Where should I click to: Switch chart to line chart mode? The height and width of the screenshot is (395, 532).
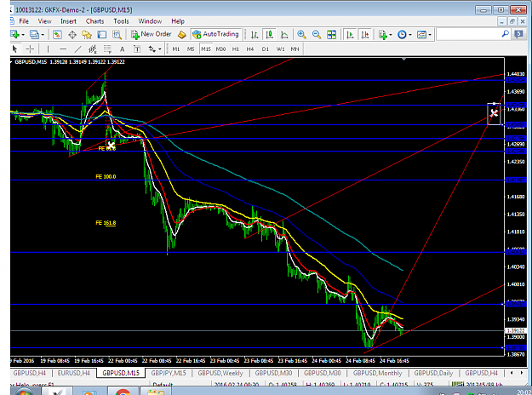point(284,35)
